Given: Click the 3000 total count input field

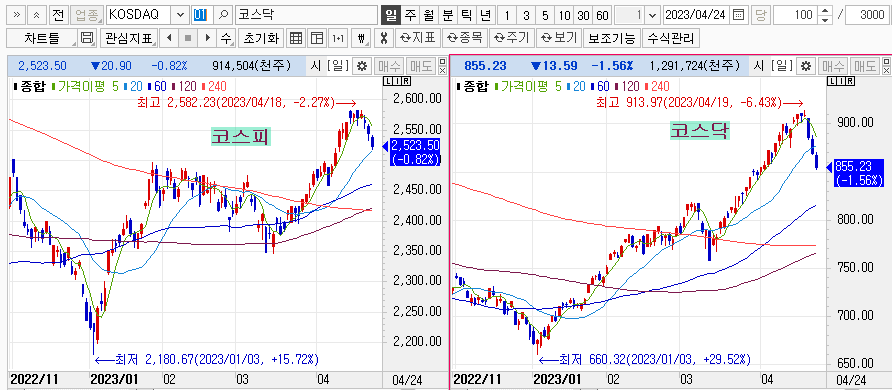Looking at the screenshot, I should [x=867, y=15].
